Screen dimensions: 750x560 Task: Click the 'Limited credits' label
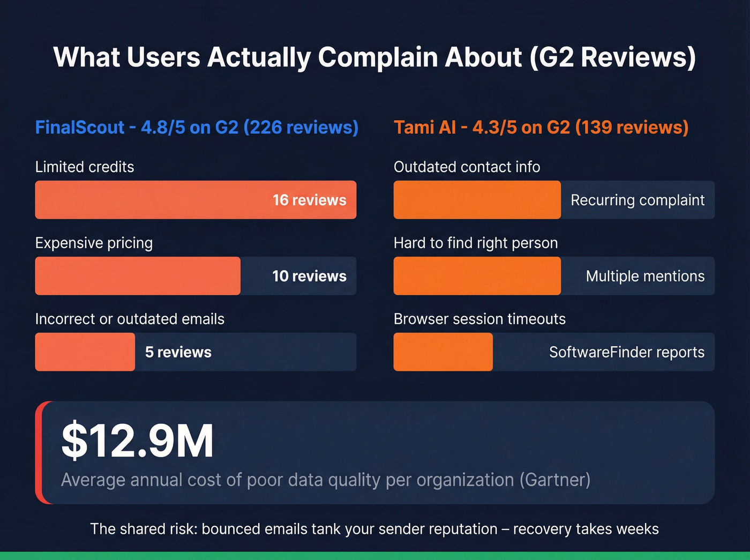pos(85,167)
